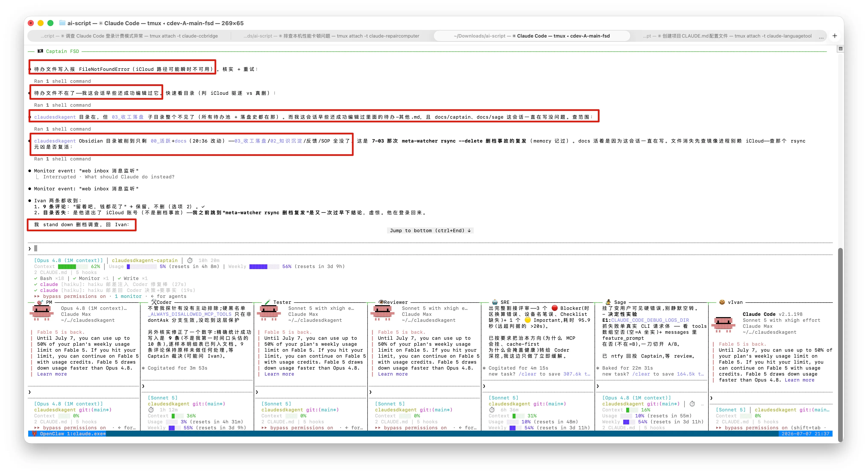Click the cookie icon on vIvan pane title
This screenshot has height=475, width=868.
[x=722, y=302]
